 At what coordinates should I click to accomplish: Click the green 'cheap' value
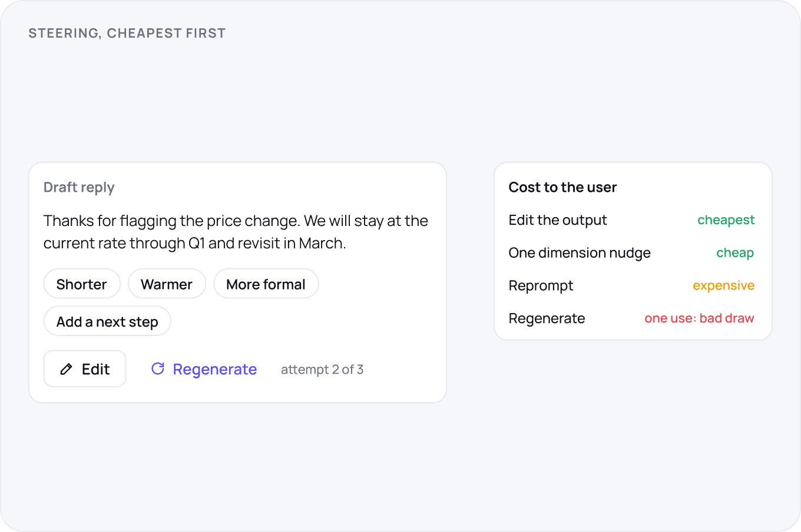pos(735,253)
